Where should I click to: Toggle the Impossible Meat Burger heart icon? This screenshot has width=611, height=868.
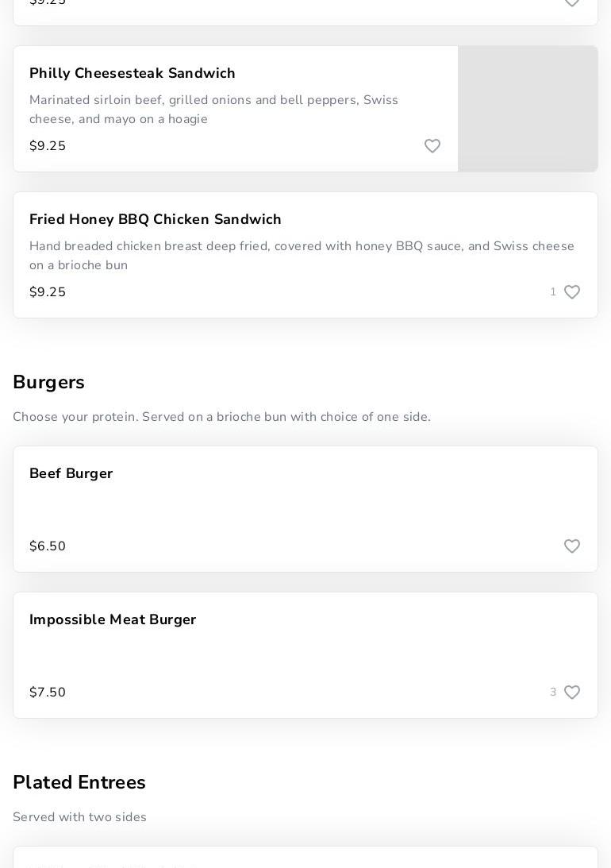click(x=572, y=692)
